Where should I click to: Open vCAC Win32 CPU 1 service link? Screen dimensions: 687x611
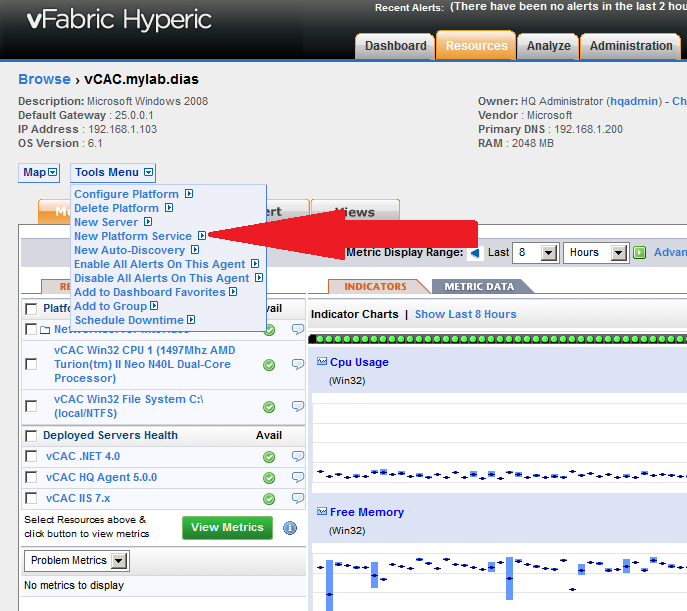[x=145, y=364]
